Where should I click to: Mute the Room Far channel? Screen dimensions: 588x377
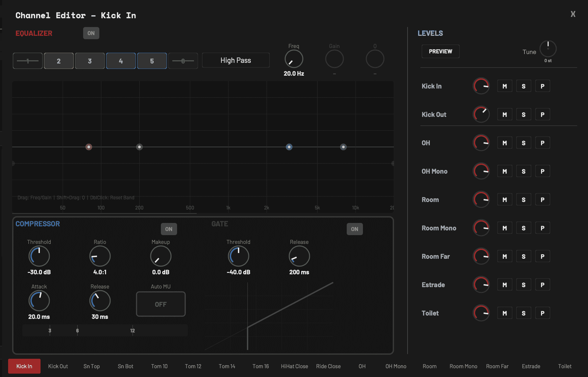[x=505, y=256]
